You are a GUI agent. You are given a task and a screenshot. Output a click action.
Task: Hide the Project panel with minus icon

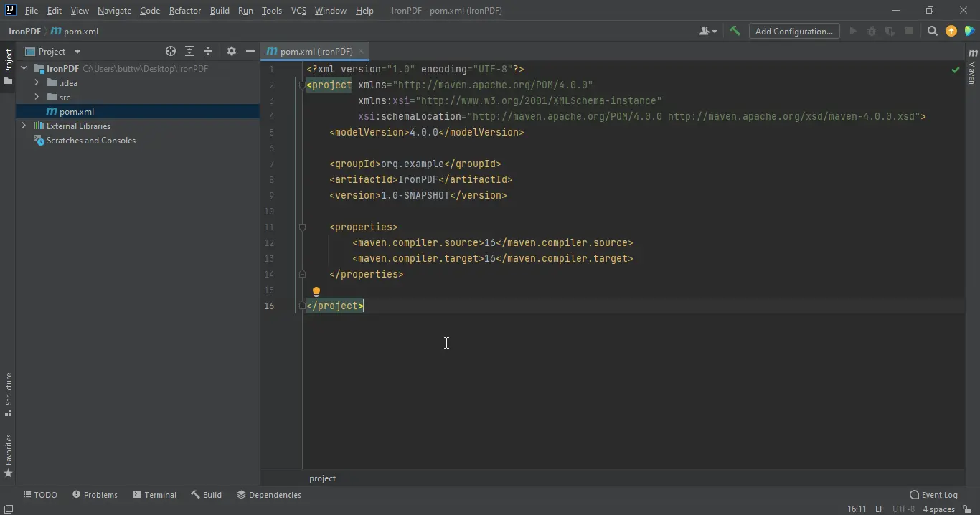(x=250, y=51)
